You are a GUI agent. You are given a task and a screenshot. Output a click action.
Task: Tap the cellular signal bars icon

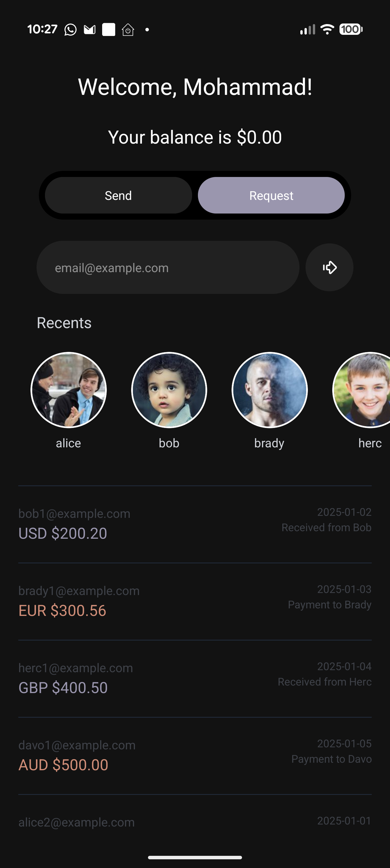click(307, 29)
